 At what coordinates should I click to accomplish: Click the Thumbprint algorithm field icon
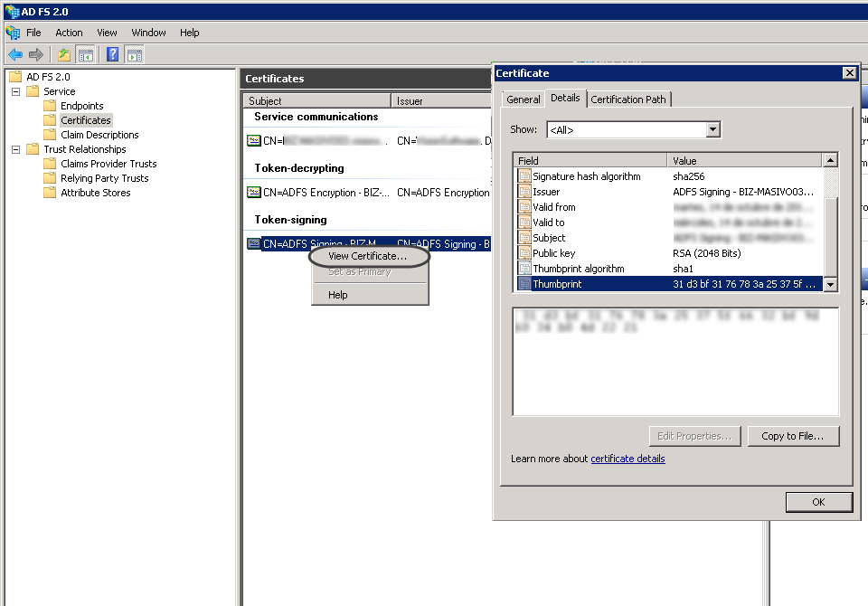pos(524,269)
